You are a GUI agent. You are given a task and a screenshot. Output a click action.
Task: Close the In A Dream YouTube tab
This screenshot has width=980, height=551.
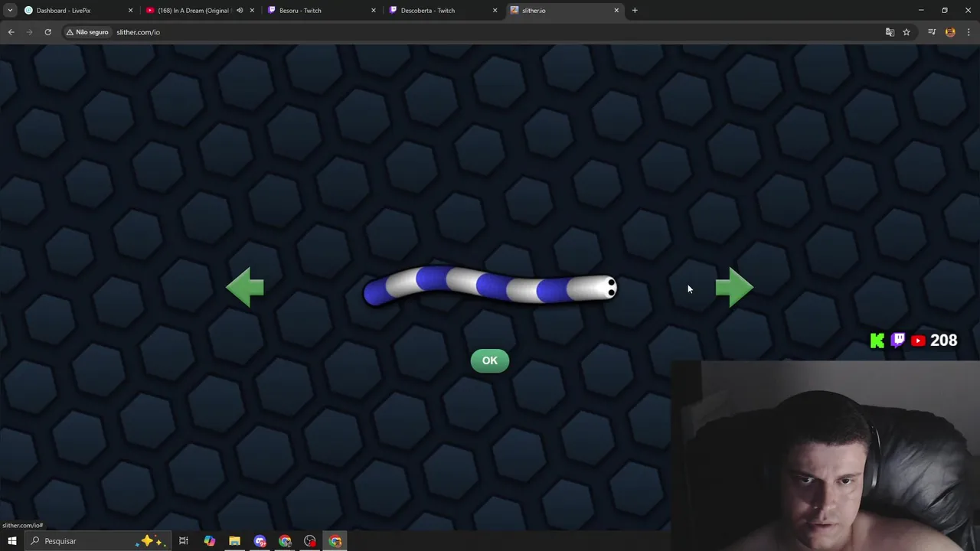click(252, 11)
